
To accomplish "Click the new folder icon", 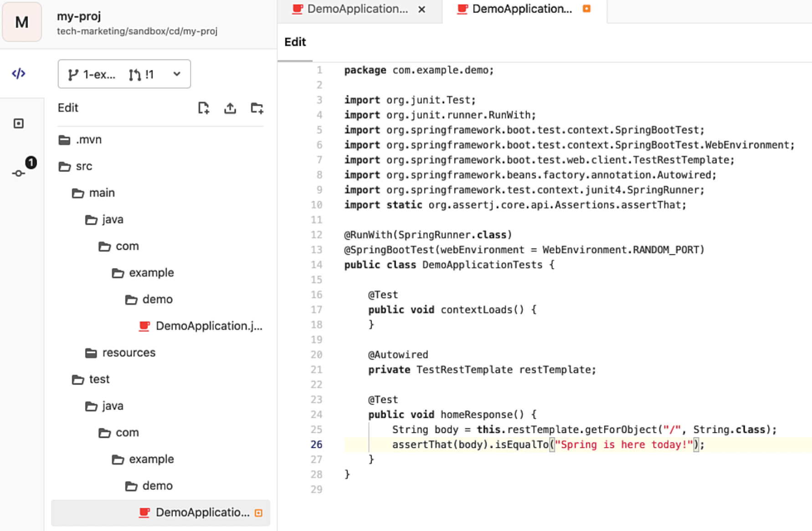I will pos(257,108).
